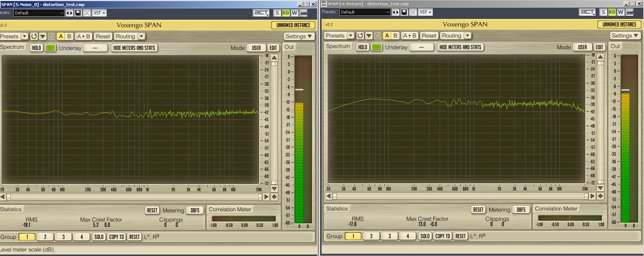Open the keyboard icon in Noise_0 window
The image size is (644, 256).
[303, 13]
